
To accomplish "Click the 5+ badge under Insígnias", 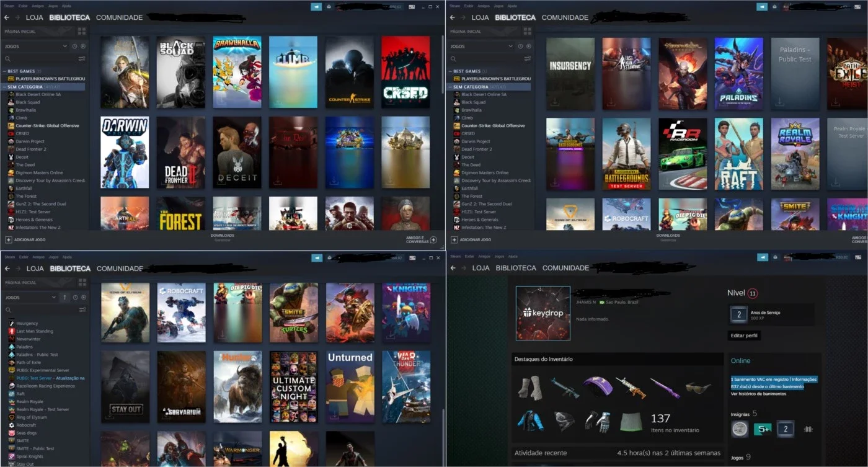I will (x=762, y=429).
